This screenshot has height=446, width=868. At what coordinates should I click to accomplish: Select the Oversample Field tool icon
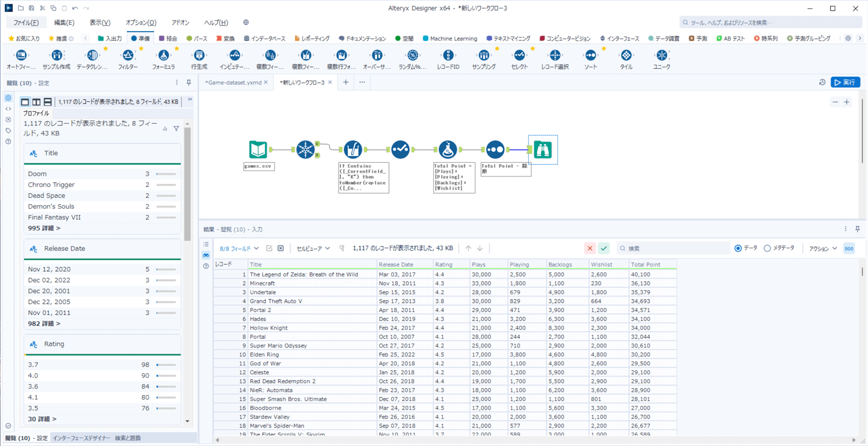377,55
